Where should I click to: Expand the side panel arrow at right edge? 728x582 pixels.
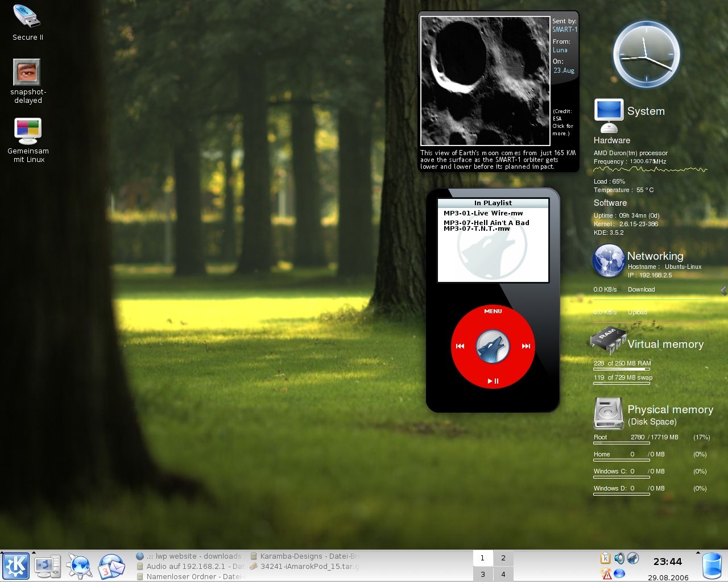click(x=723, y=290)
